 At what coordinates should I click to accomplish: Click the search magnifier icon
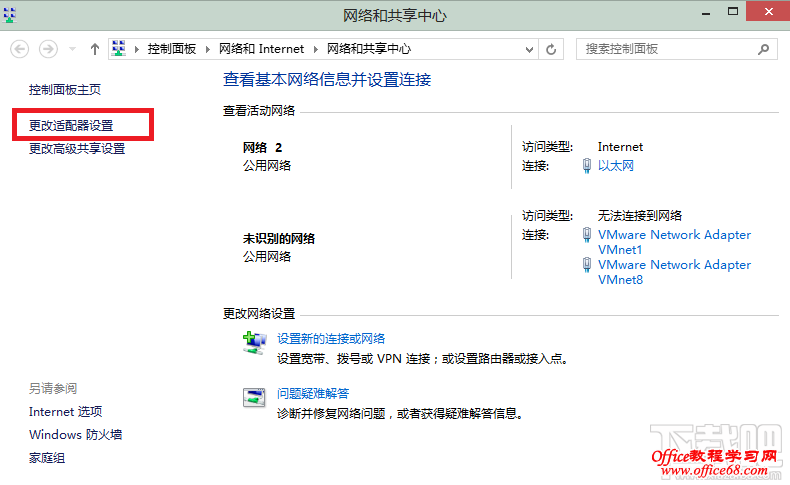764,49
